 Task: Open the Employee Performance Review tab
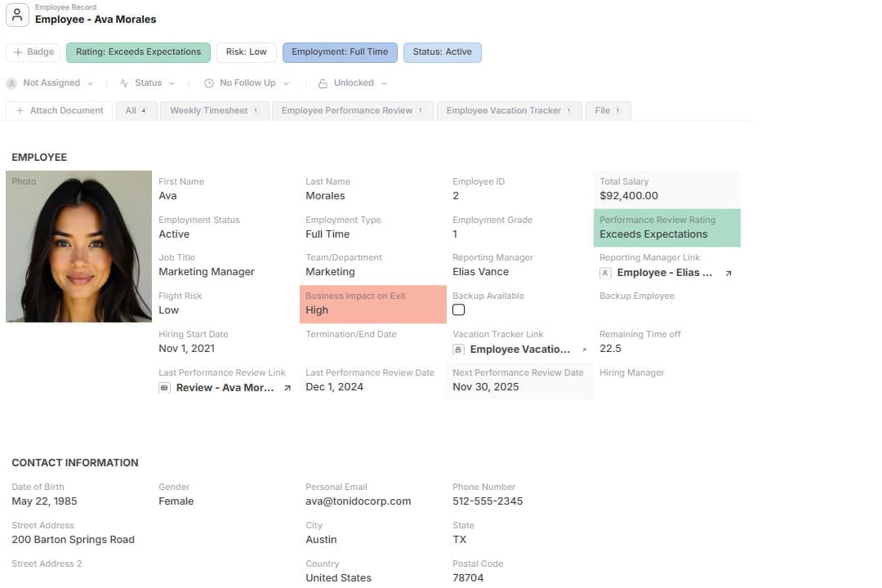353,111
